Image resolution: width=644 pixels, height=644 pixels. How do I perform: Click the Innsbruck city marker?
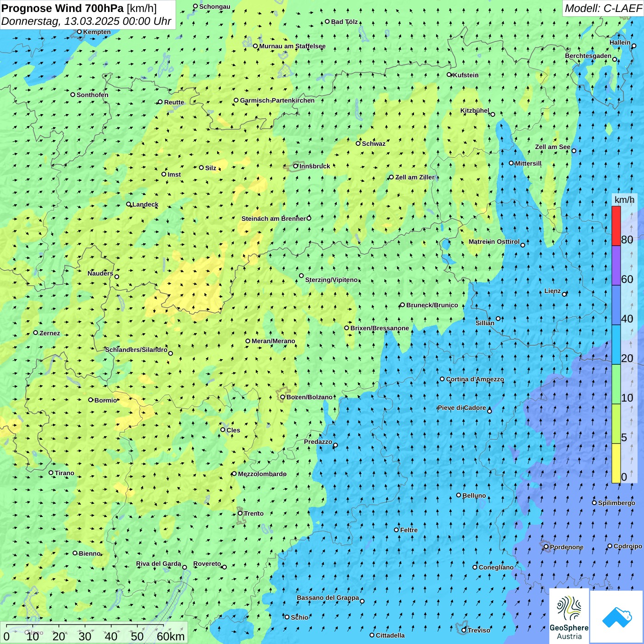(296, 166)
